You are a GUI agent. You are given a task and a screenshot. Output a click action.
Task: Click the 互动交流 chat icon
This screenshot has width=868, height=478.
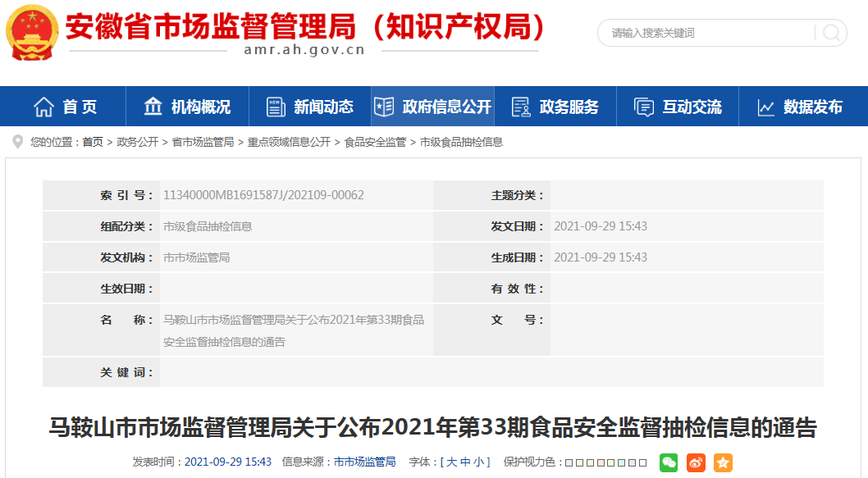(x=644, y=107)
